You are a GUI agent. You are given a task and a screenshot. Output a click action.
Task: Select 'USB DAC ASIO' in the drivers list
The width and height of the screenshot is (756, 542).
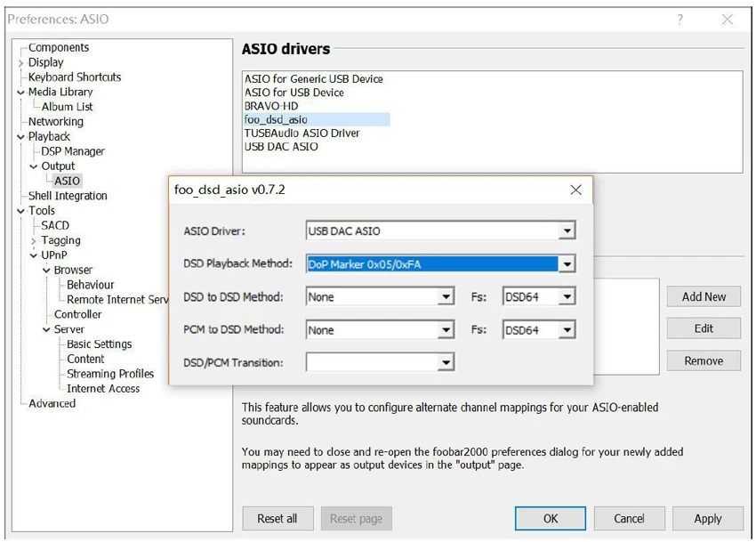281,147
